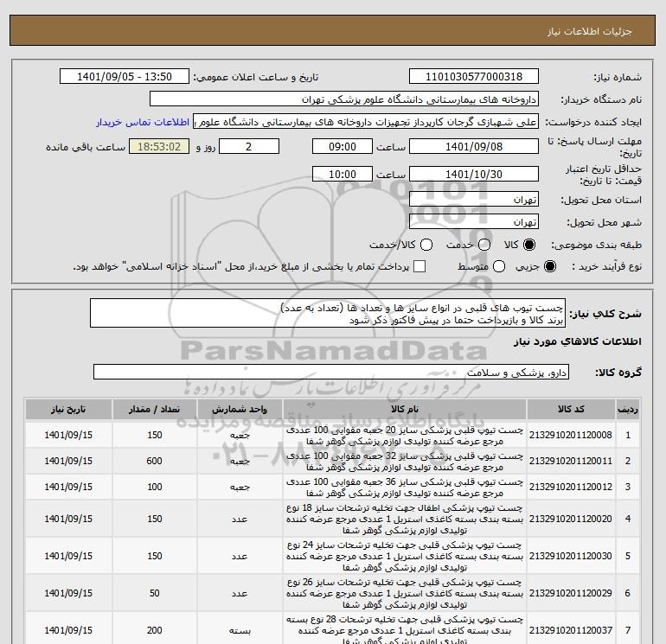Click the remaining days field showing 2
The height and width of the screenshot is (644, 666).
(x=249, y=146)
